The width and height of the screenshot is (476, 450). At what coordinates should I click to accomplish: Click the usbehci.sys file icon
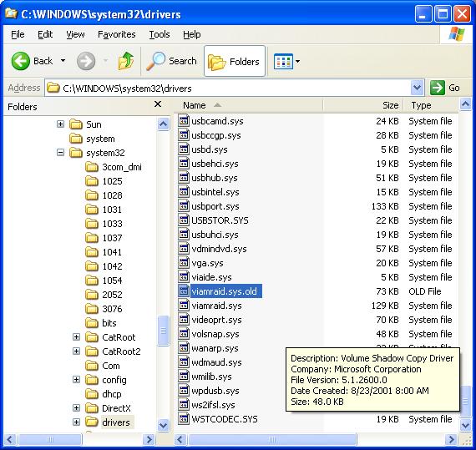(184, 164)
